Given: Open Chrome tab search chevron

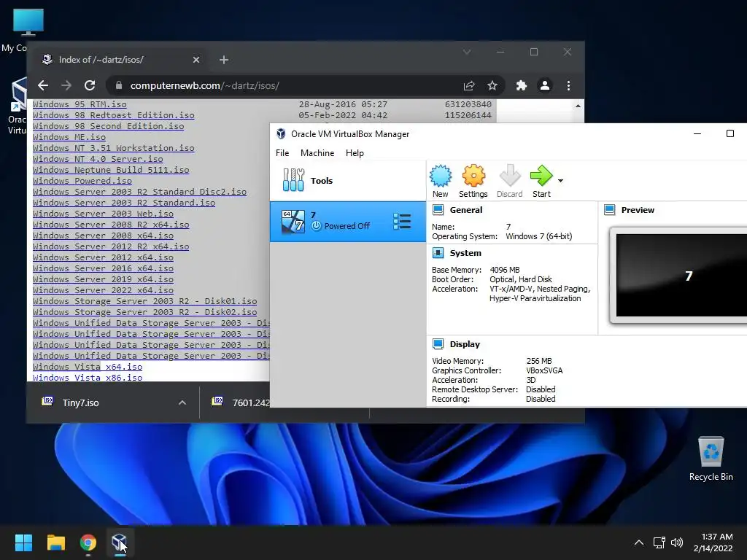Looking at the screenshot, I should 467,52.
